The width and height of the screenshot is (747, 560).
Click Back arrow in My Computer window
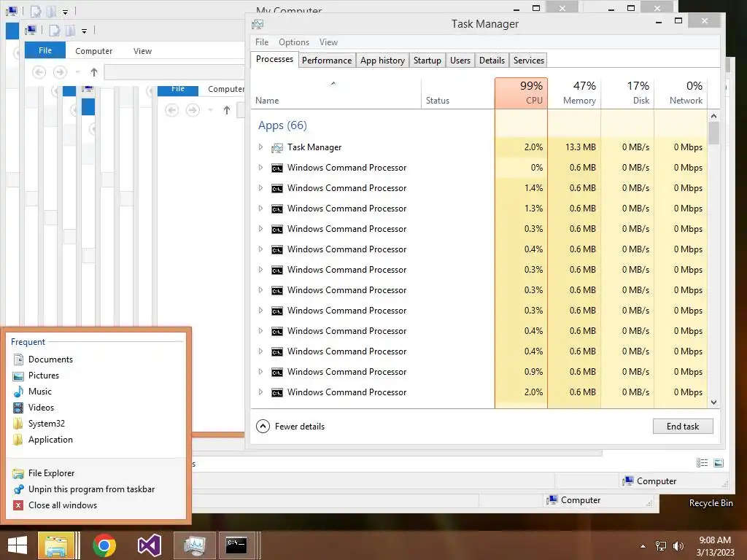[39, 72]
